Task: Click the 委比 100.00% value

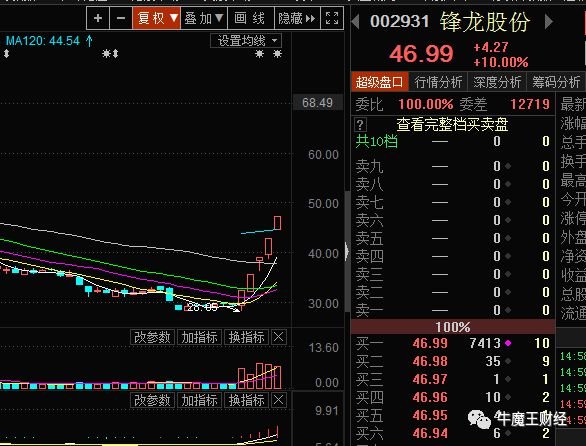Action: (426, 104)
